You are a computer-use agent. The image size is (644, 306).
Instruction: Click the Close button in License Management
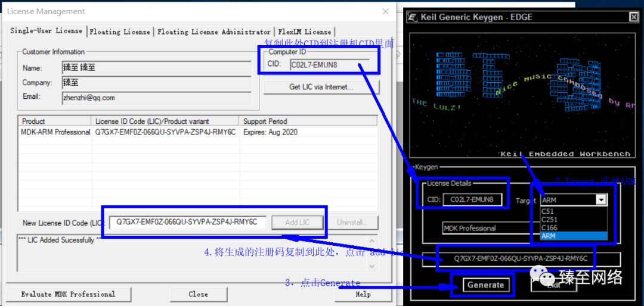tap(199, 294)
